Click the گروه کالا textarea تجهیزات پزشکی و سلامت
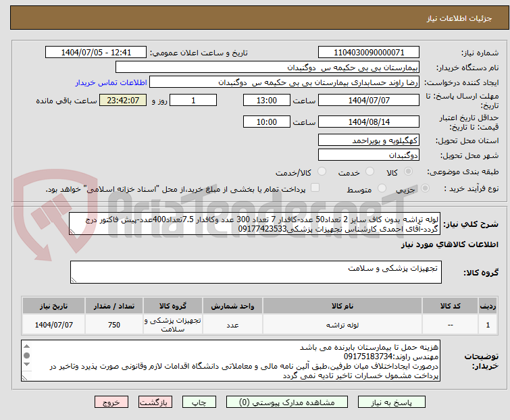 point(255,272)
